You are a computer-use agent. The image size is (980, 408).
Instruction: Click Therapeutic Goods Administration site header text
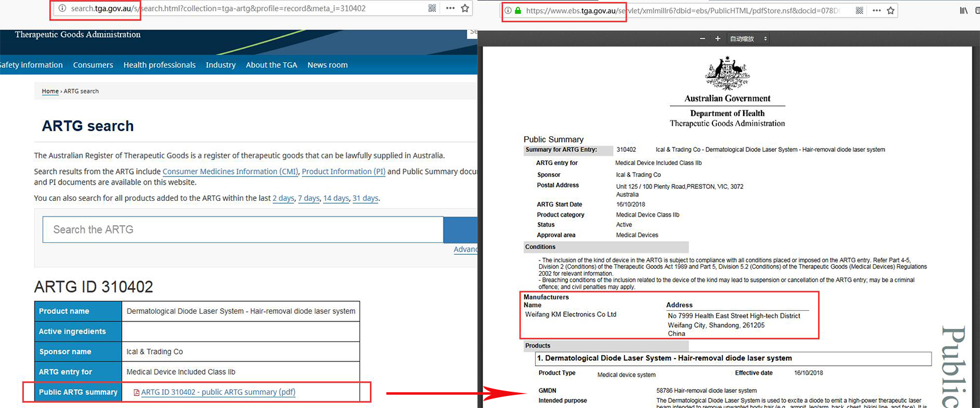click(78, 35)
